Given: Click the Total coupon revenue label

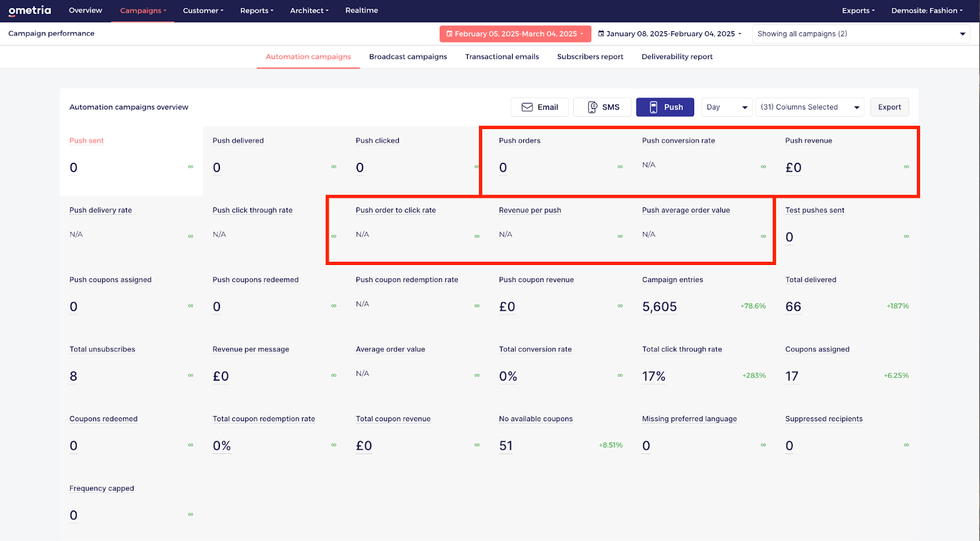Looking at the screenshot, I should 393,419.
